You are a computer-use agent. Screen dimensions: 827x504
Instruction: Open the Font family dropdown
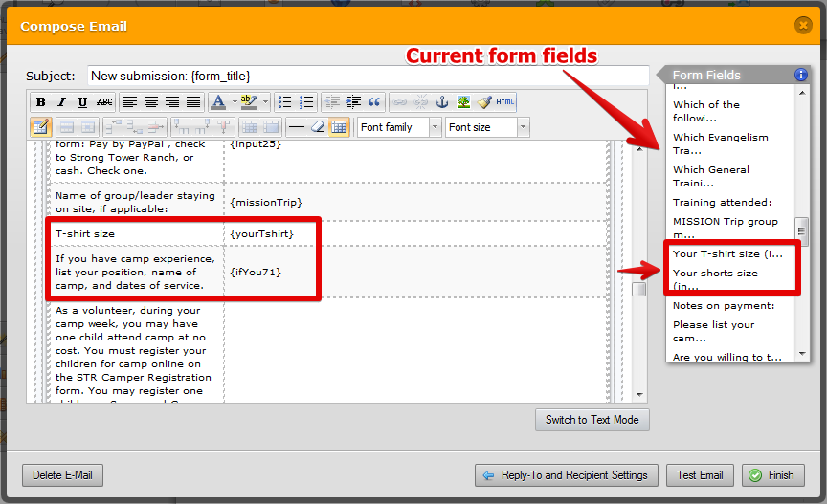pos(399,127)
